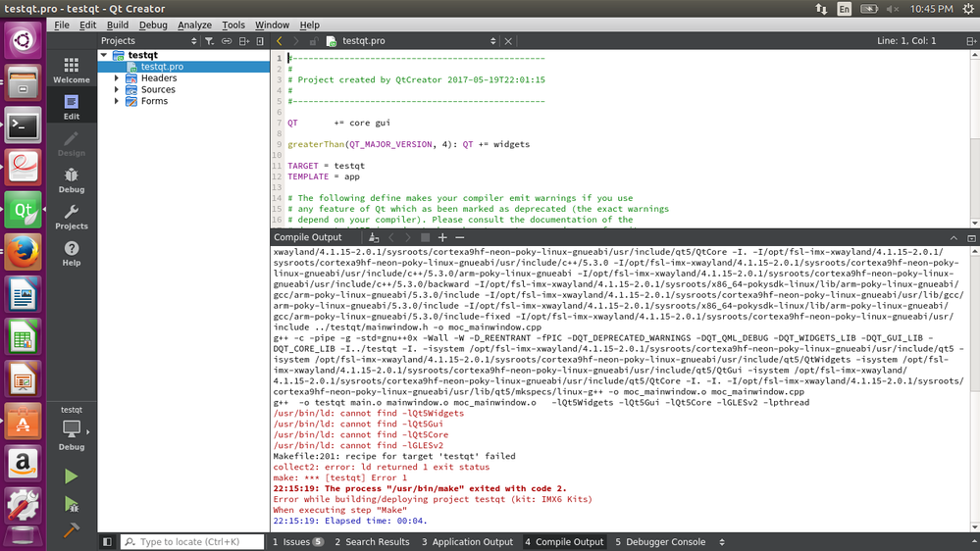Toggle left sidebar visibility button
The image size is (980, 551).
point(107,541)
